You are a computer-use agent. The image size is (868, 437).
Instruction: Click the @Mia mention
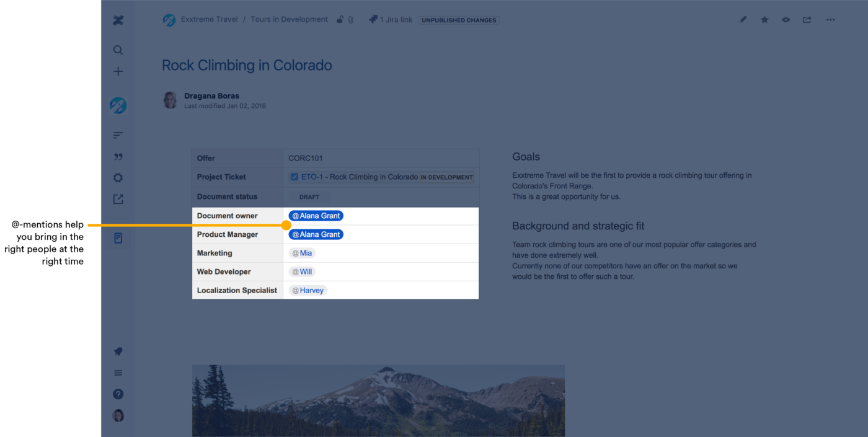(303, 253)
